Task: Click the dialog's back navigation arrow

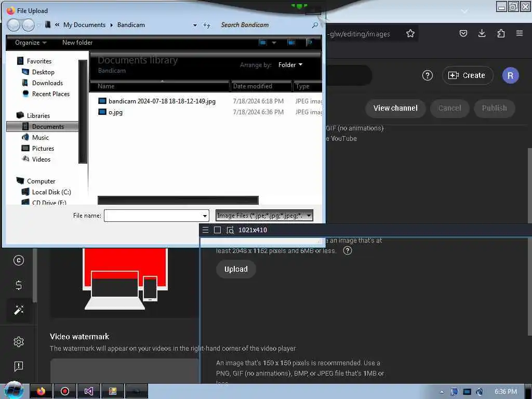Action: pos(14,25)
